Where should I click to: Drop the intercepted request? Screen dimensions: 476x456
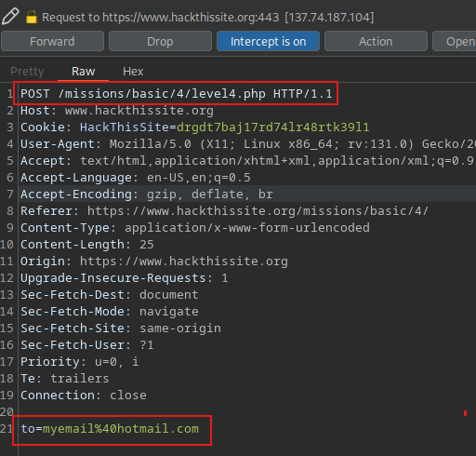(160, 41)
